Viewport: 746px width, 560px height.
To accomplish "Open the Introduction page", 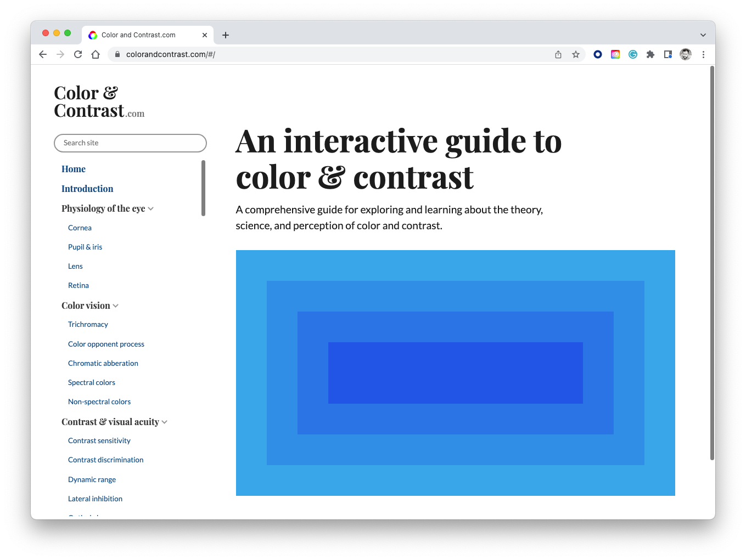I will click(87, 189).
